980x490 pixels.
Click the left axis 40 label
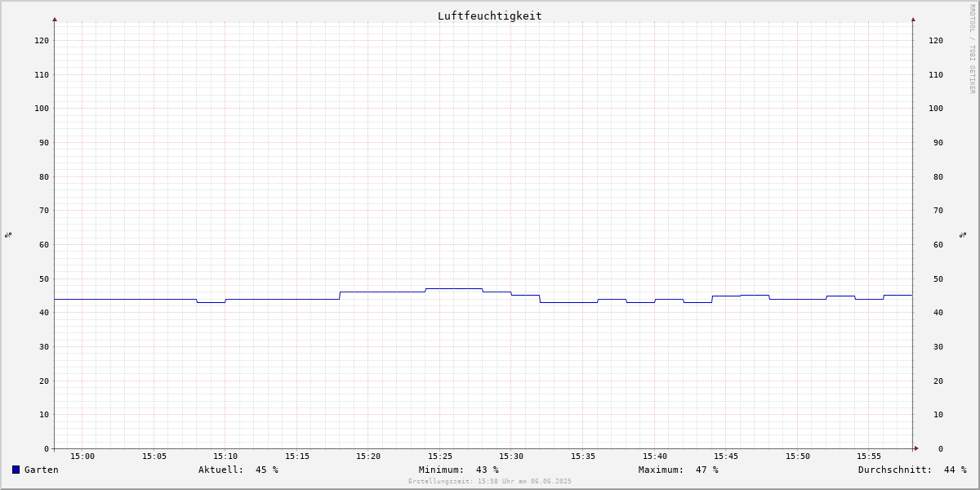point(44,313)
